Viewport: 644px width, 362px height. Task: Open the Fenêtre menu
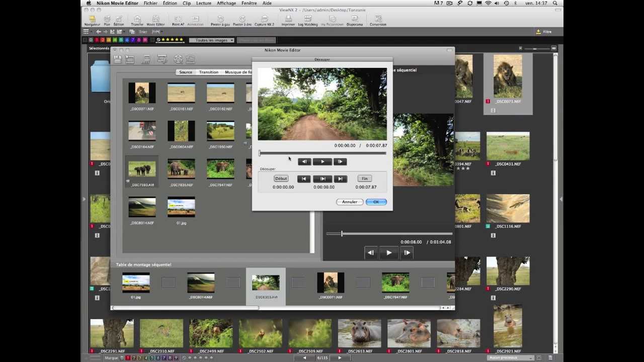click(x=249, y=3)
